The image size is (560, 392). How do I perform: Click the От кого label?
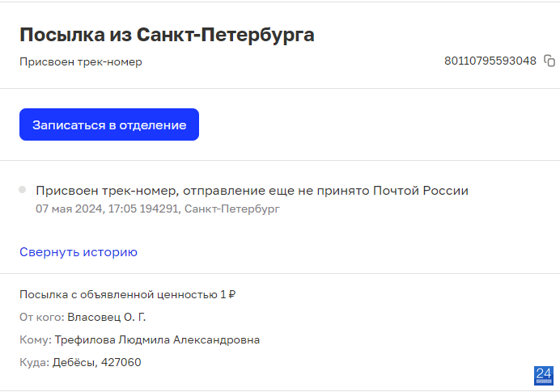point(42,317)
